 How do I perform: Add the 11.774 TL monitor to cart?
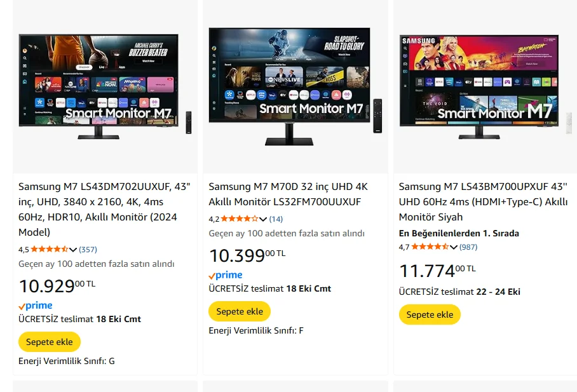click(430, 314)
